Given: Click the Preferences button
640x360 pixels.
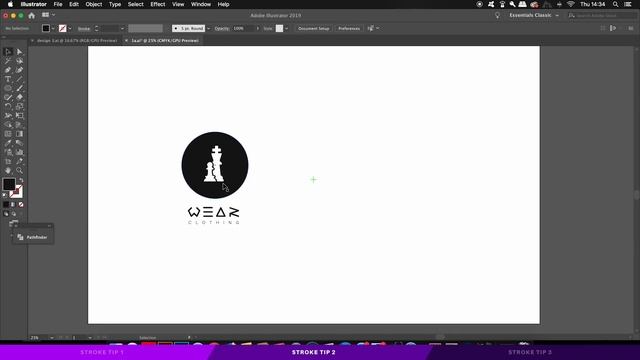Looking at the screenshot, I should [349, 29].
